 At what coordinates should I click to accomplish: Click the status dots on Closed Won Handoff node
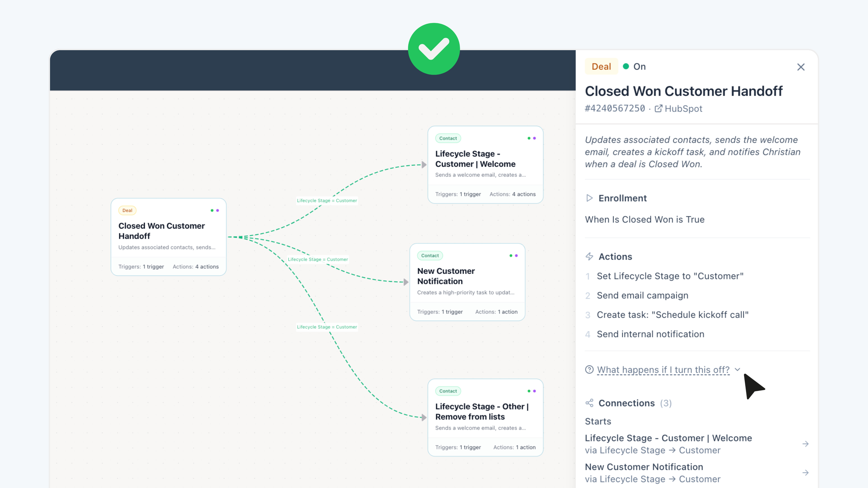coord(215,211)
